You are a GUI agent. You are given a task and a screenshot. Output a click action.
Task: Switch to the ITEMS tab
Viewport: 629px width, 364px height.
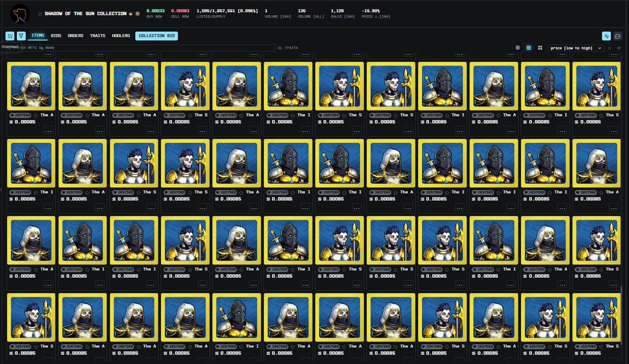coord(38,36)
